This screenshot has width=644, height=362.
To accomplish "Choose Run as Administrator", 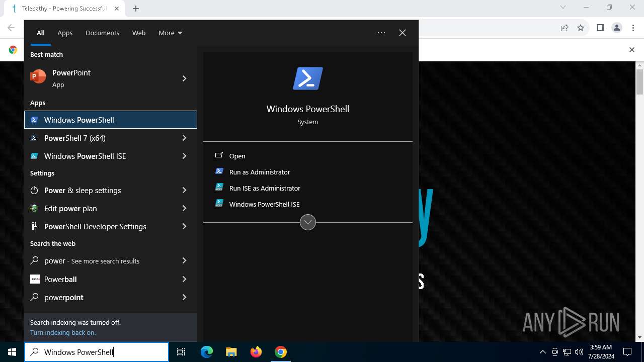I will (308, 172).
